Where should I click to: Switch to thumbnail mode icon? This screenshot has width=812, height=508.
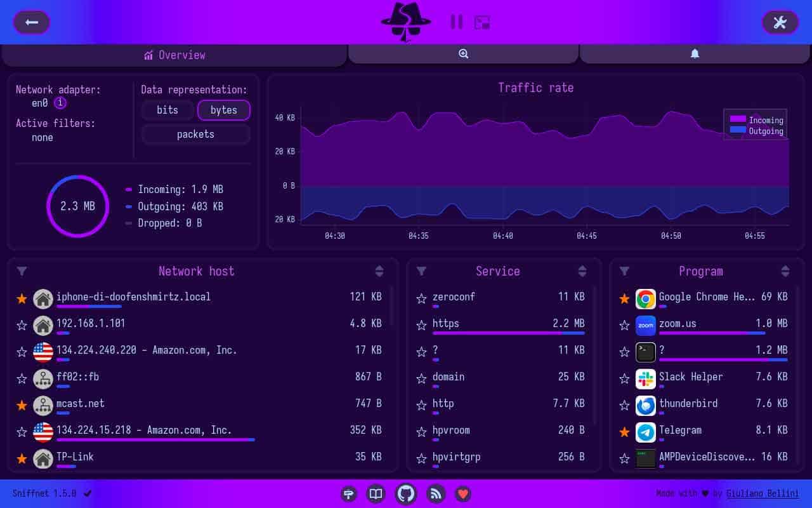coord(482,22)
